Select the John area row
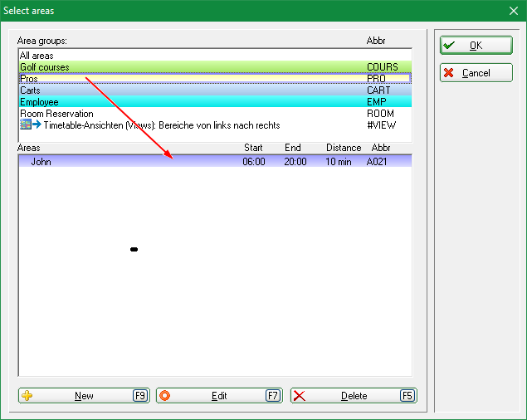The height and width of the screenshot is (420, 527). (41, 162)
